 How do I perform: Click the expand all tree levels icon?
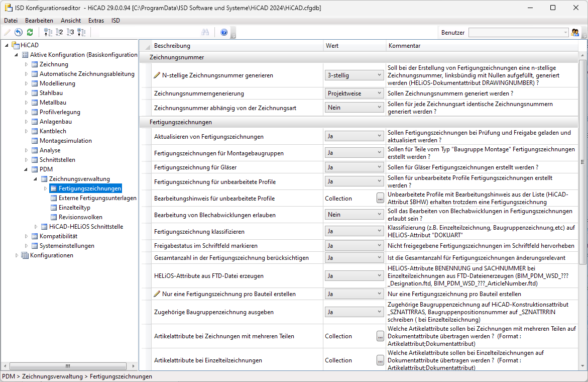tap(81, 32)
